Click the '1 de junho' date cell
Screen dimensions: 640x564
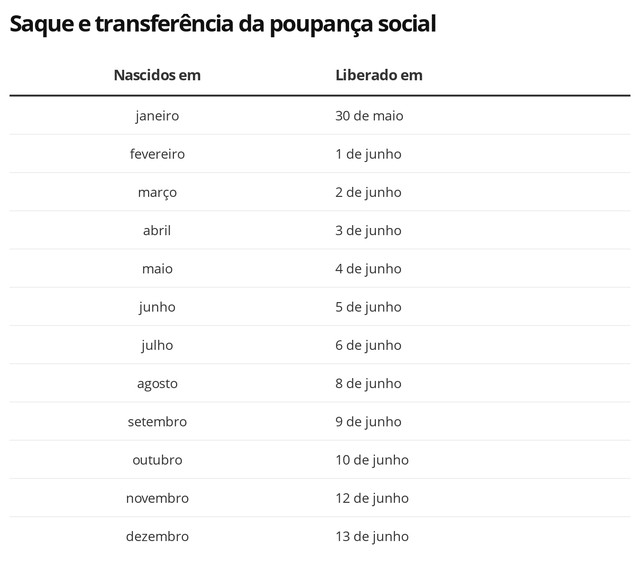click(368, 154)
